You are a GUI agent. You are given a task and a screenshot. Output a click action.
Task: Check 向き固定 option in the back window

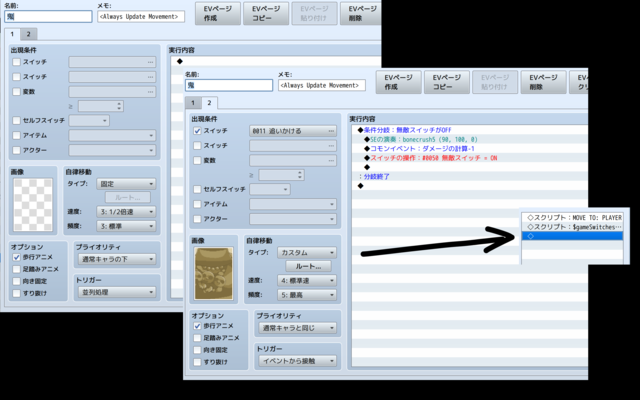16,281
